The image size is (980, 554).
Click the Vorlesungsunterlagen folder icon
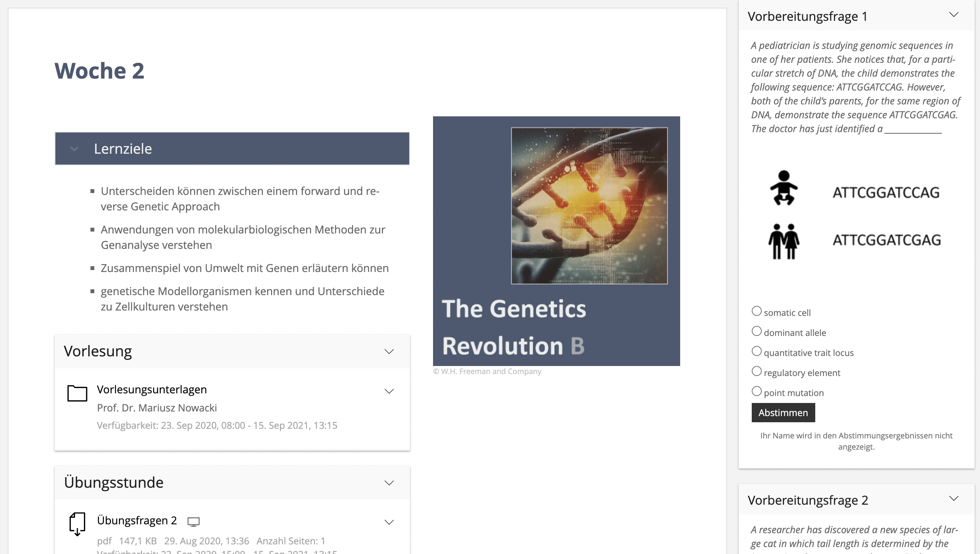click(x=77, y=393)
